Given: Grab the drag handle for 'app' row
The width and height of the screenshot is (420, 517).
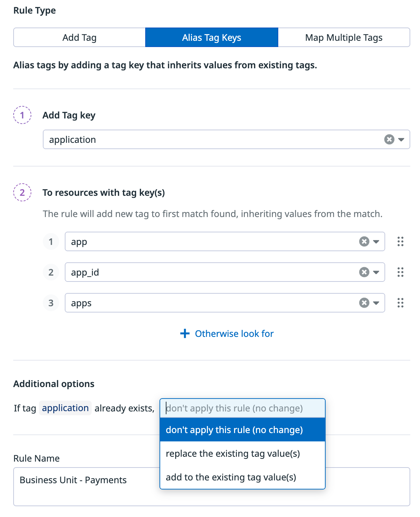Looking at the screenshot, I should click(400, 241).
